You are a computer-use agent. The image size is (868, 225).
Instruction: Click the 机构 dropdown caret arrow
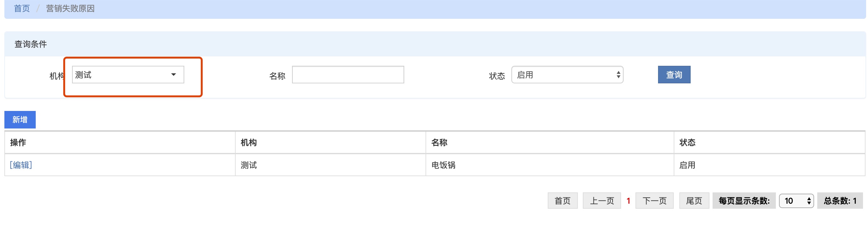coord(174,75)
